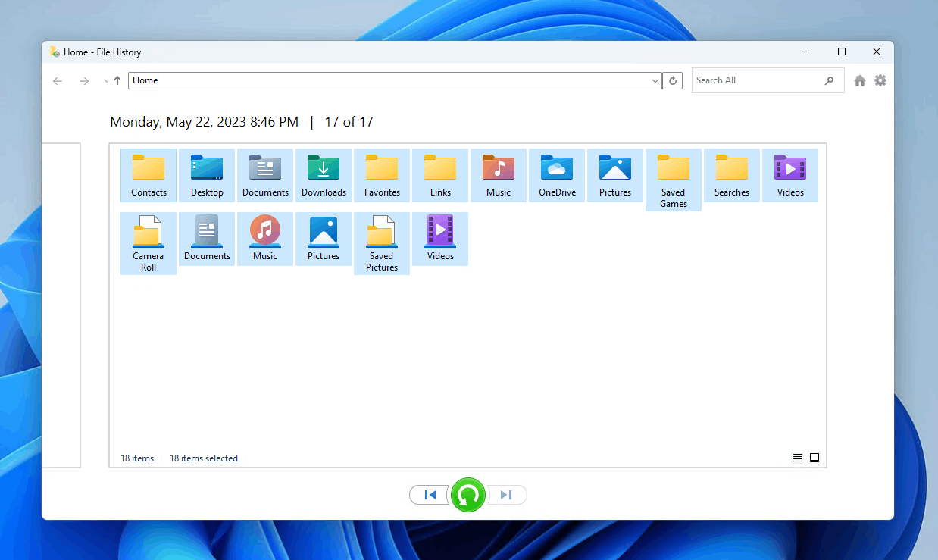
Task: Switch to large icons view
Action: pyautogui.click(x=814, y=458)
